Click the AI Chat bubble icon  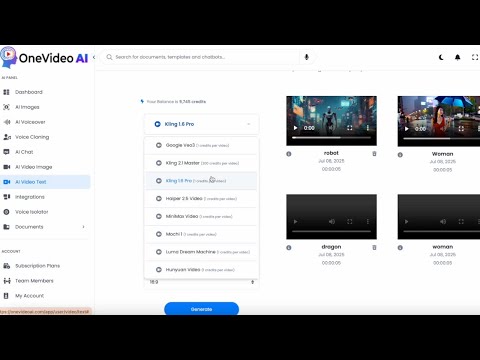pyautogui.click(x=6, y=152)
